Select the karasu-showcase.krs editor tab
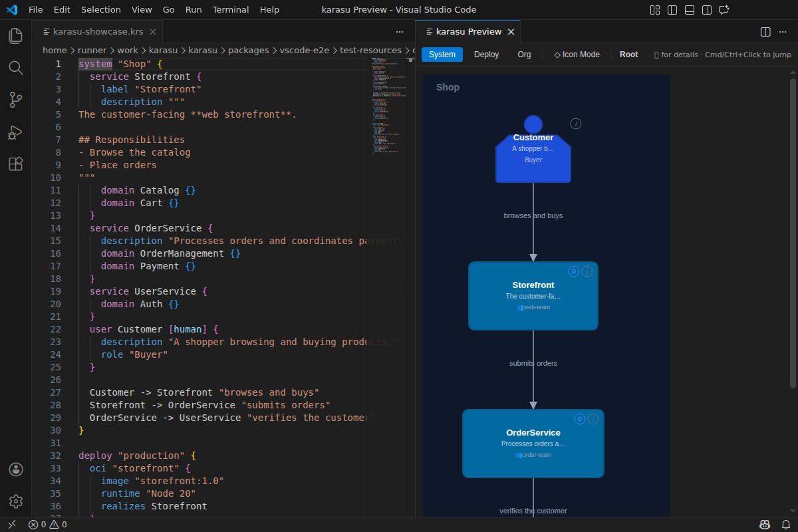798x532 pixels. [97, 32]
